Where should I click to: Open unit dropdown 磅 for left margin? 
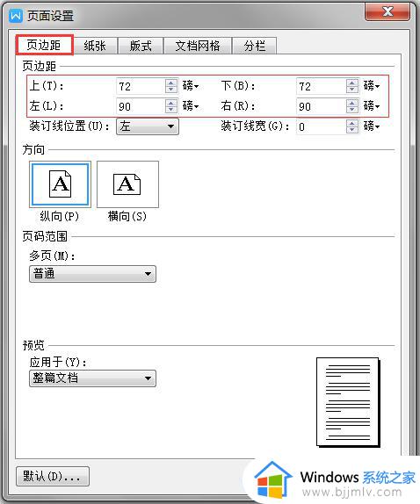click(x=191, y=106)
